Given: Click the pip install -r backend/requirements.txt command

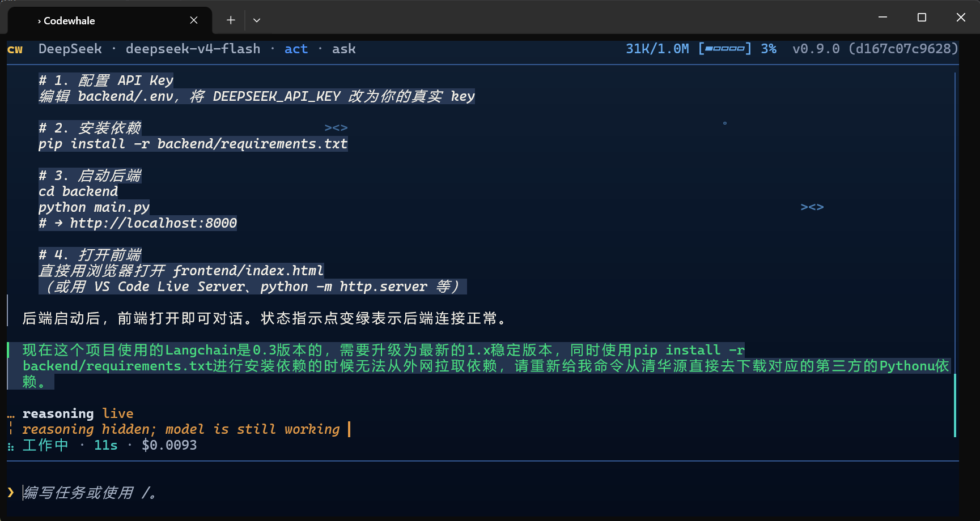Looking at the screenshot, I should pos(193,144).
